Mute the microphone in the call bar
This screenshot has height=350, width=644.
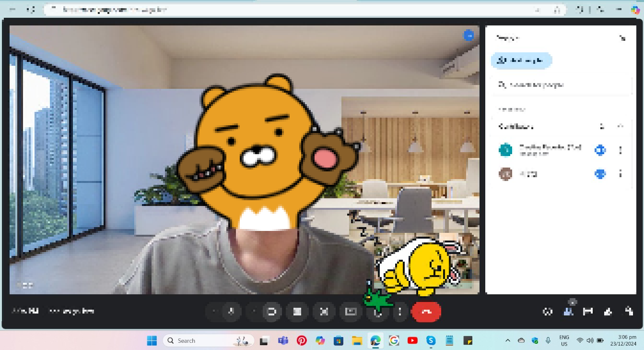pos(231,312)
